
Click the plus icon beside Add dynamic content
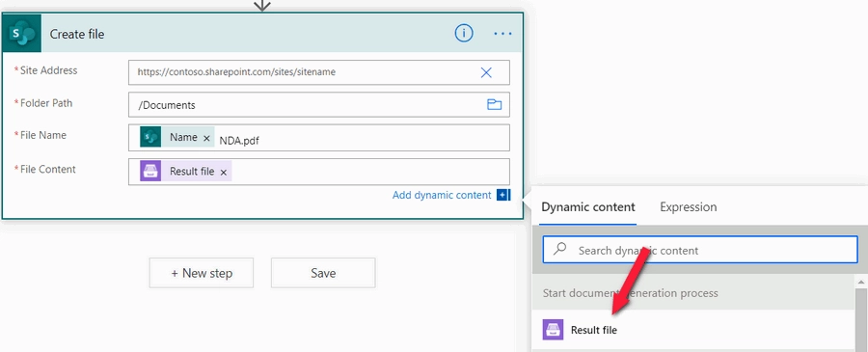[x=502, y=195]
